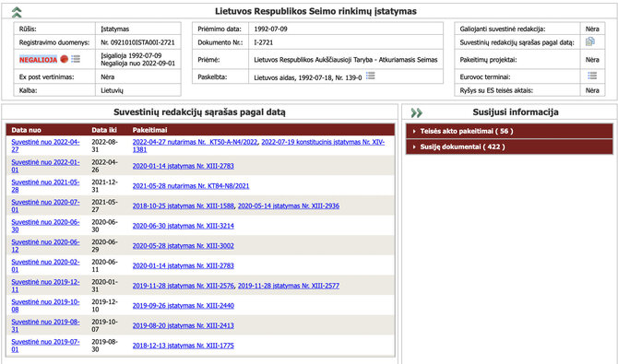This screenshot has width=618, height=364.
Task: Click 'Susijusi informacija' panel heading
Action: 516,112
